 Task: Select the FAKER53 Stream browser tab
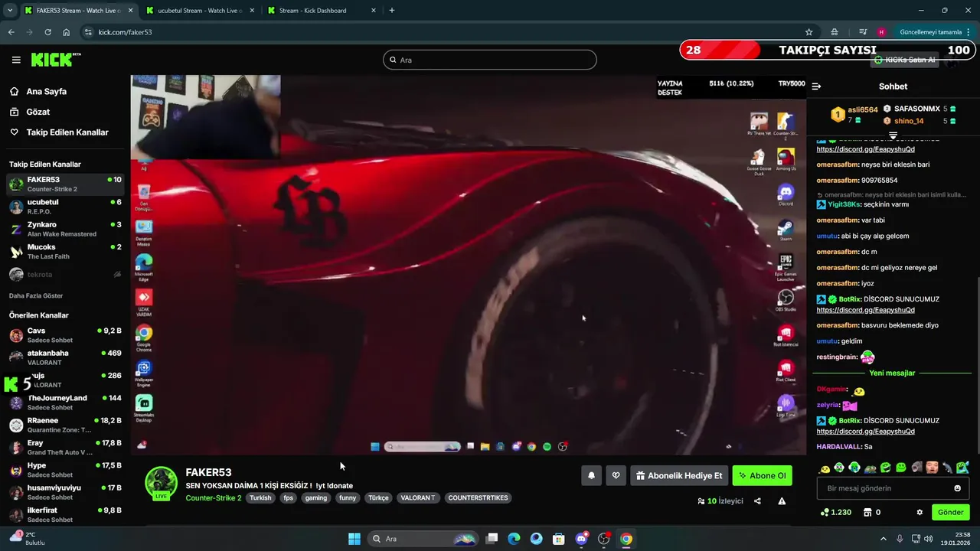click(77, 11)
